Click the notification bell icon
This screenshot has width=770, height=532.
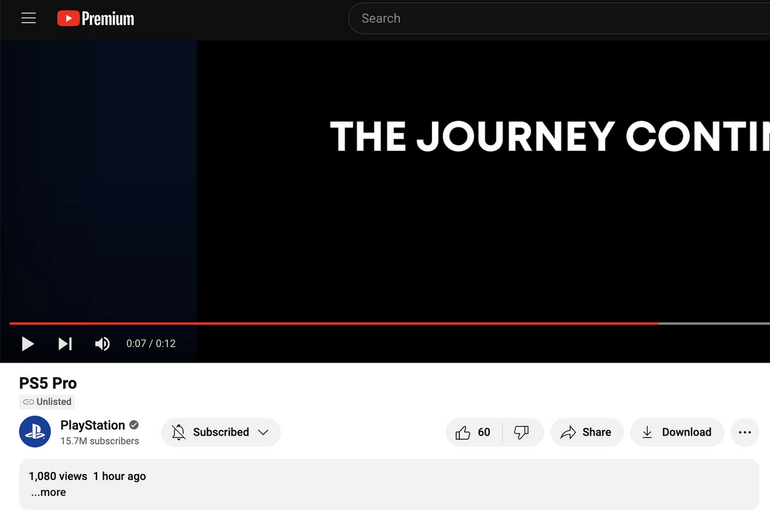[x=179, y=432]
